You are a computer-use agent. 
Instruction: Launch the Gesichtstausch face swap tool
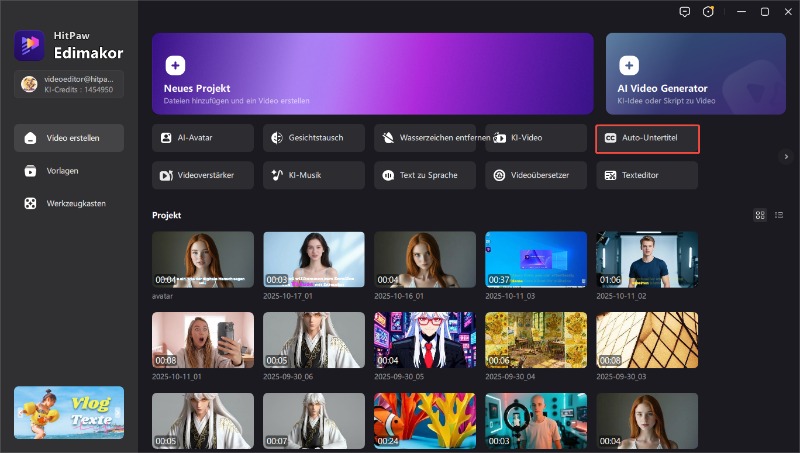314,138
